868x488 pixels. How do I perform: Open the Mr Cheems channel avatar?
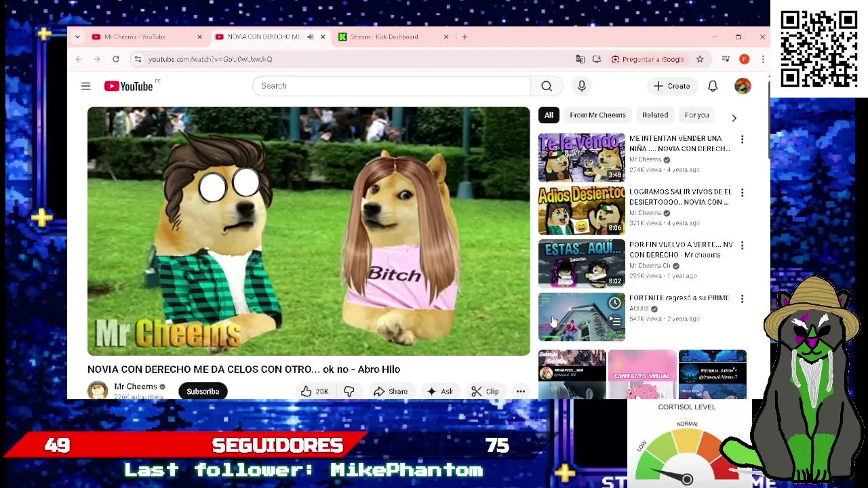98,390
